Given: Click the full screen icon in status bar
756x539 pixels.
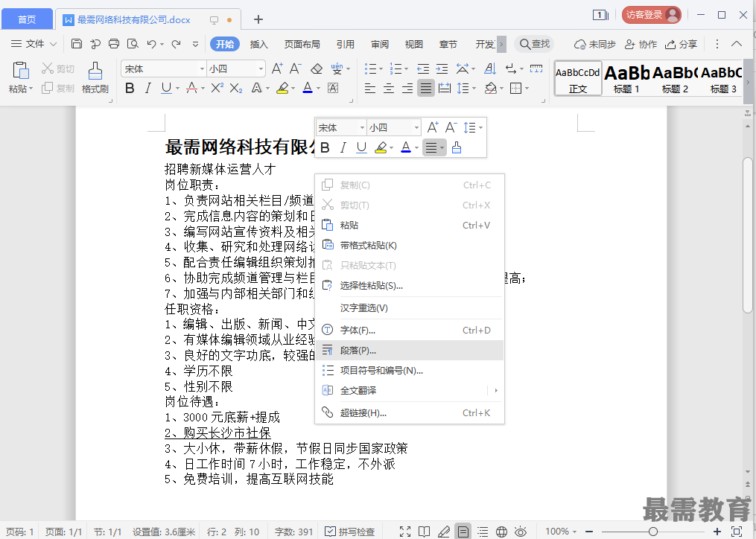Looking at the screenshot, I should [x=405, y=532].
